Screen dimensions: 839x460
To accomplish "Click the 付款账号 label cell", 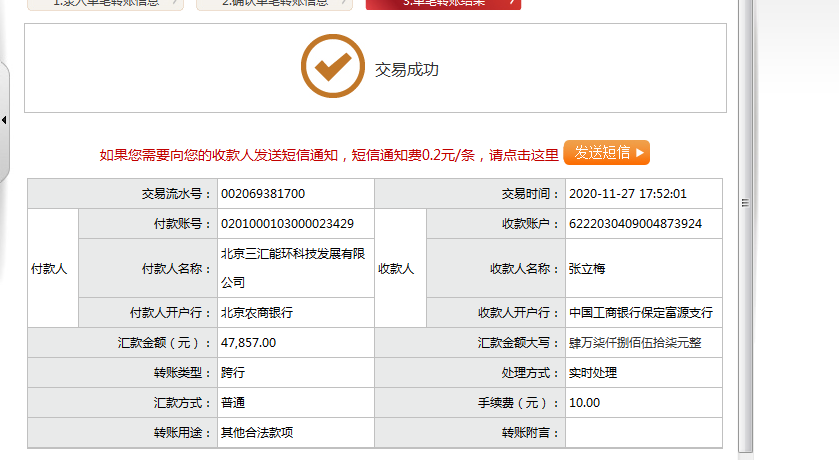I will pos(148,224).
